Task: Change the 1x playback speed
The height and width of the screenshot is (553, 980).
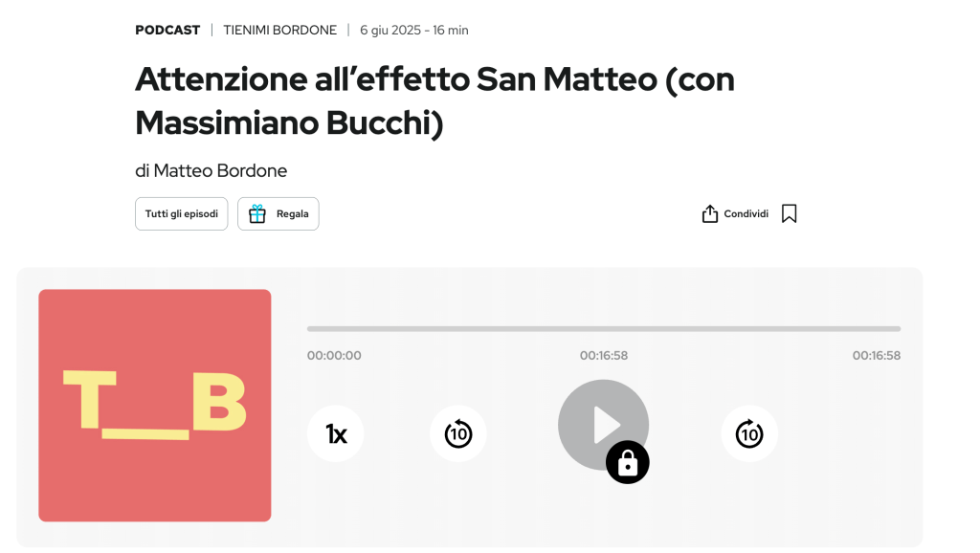Action: click(x=336, y=434)
